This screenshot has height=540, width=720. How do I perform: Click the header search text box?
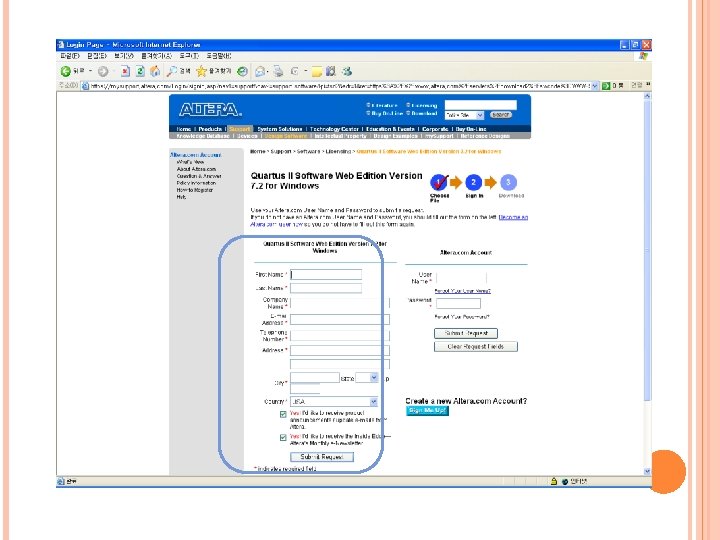point(481,105)
